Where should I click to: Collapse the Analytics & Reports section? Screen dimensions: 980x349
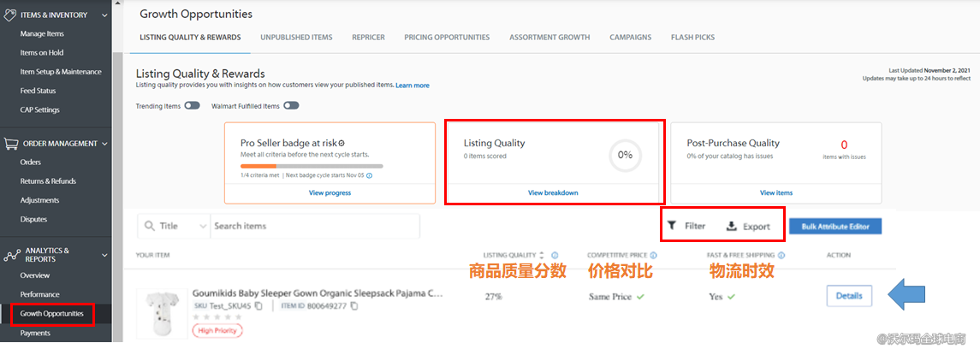(x=104, y=255)
